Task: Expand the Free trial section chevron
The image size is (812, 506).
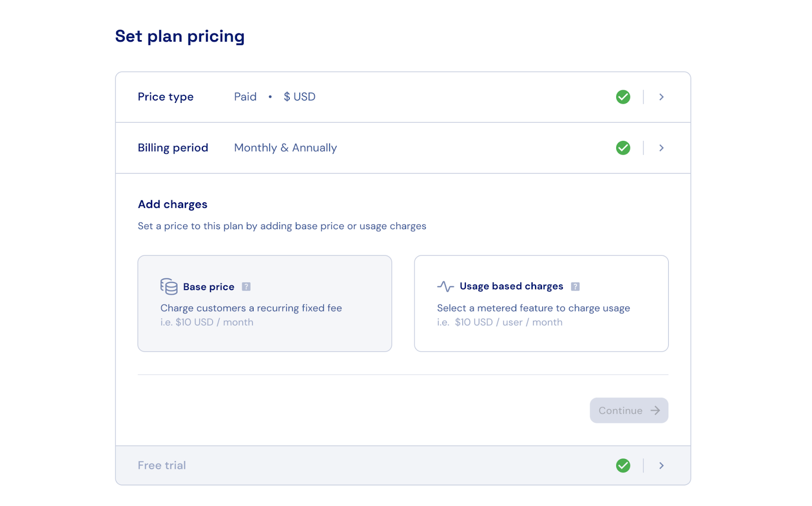Action: click(x=661, y=465)
